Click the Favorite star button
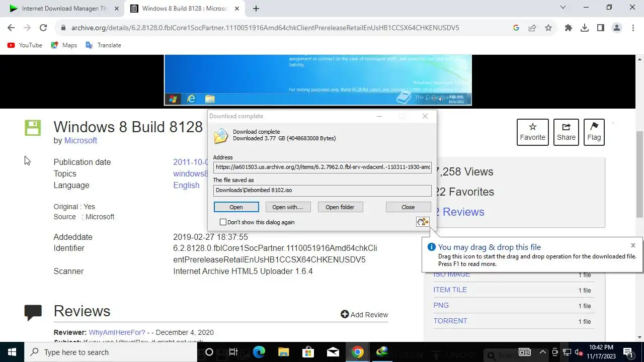Screen dimensions: 644x362 532,132
